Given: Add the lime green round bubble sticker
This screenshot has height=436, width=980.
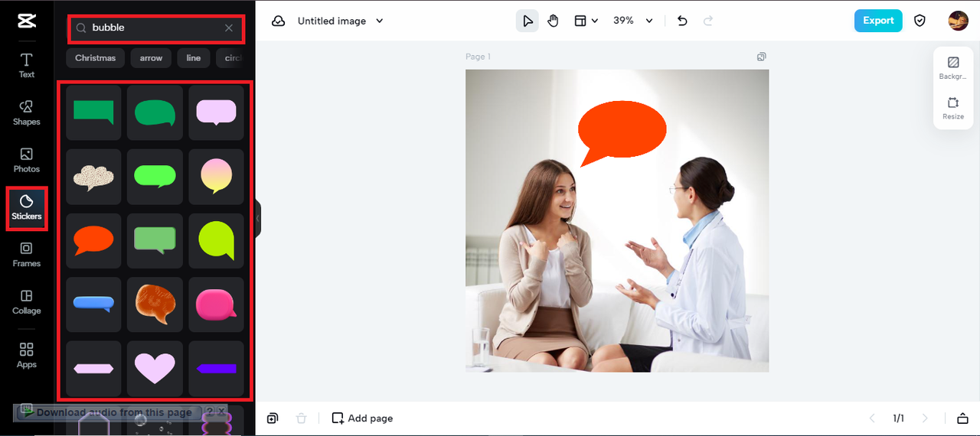Looking at the screenshot, I should (x=216, y=241).
